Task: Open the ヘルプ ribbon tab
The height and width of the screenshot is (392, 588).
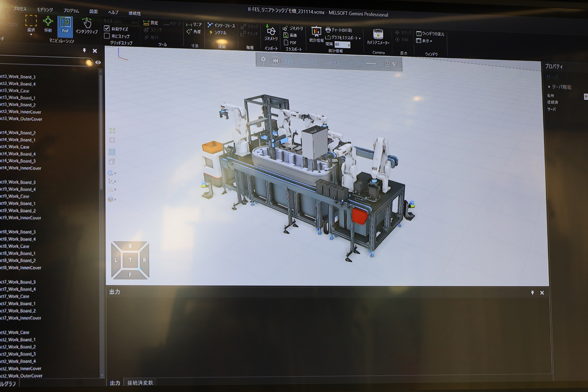Action: [x=113, y=12]
